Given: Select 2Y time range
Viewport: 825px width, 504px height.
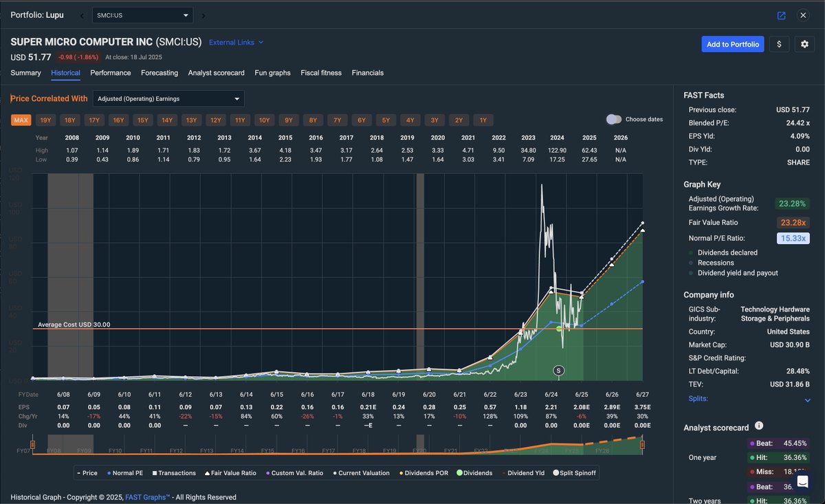Looking at the screenshot, I should [x=459, y=120].
